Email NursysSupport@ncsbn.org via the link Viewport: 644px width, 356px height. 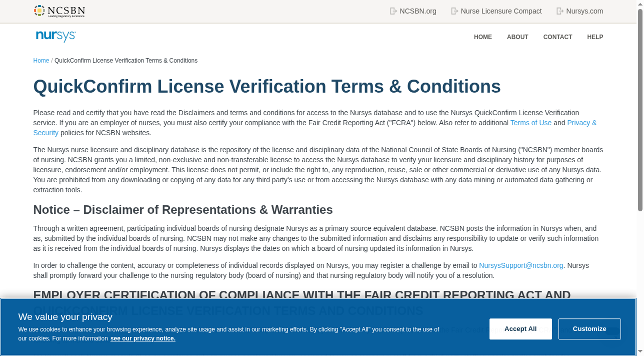click(521, 265)
